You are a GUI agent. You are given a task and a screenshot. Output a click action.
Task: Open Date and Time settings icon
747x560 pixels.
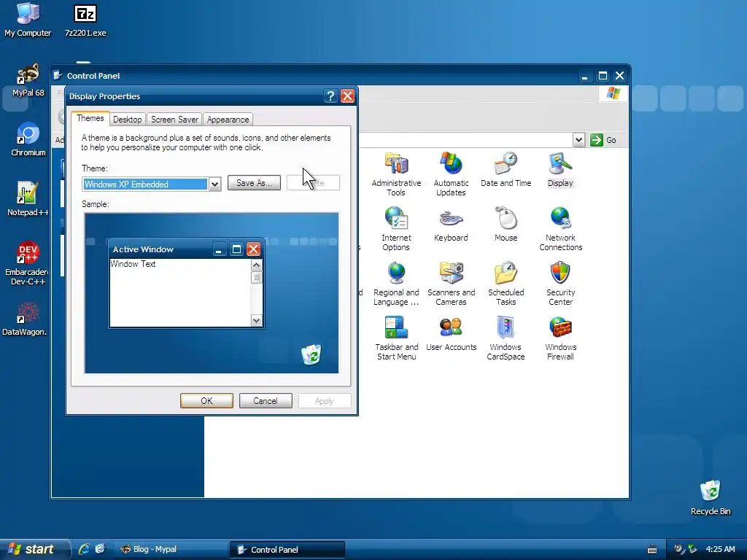click(506, 170)
